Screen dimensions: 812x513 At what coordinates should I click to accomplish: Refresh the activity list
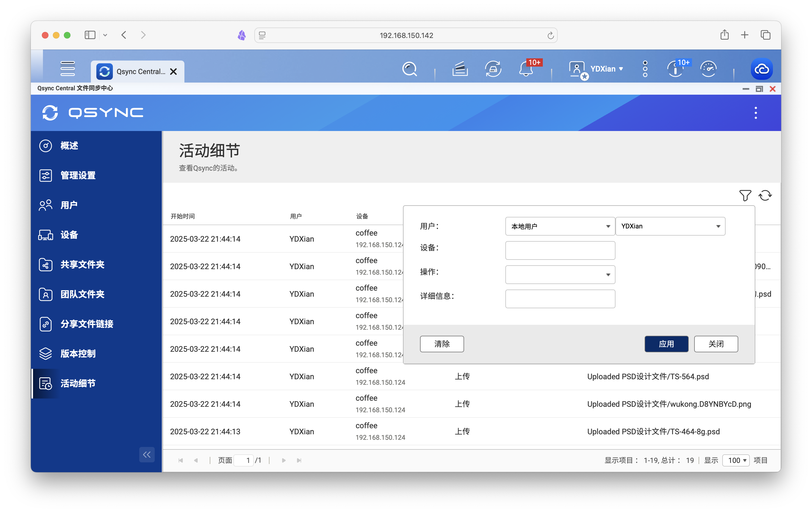[765, 195]
